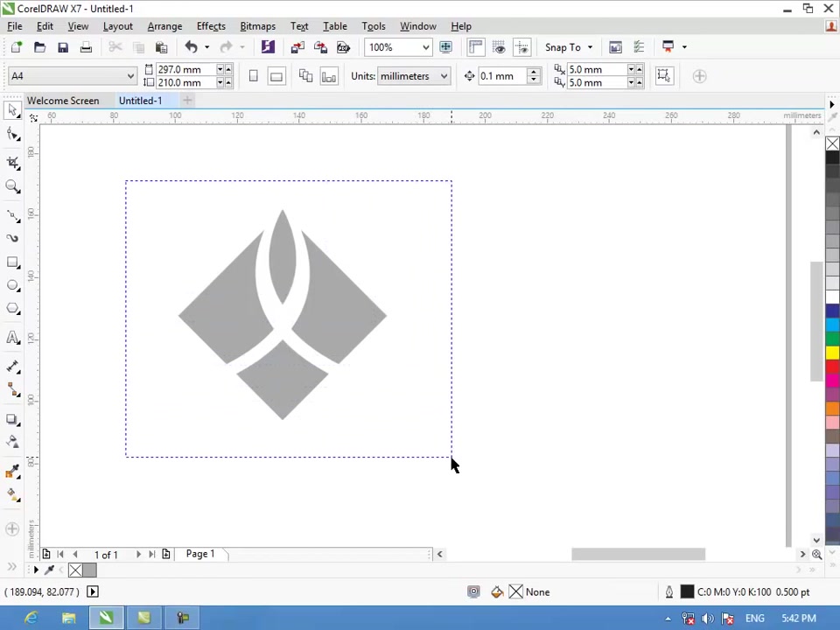Select the Connector tool

click(12, 390)
